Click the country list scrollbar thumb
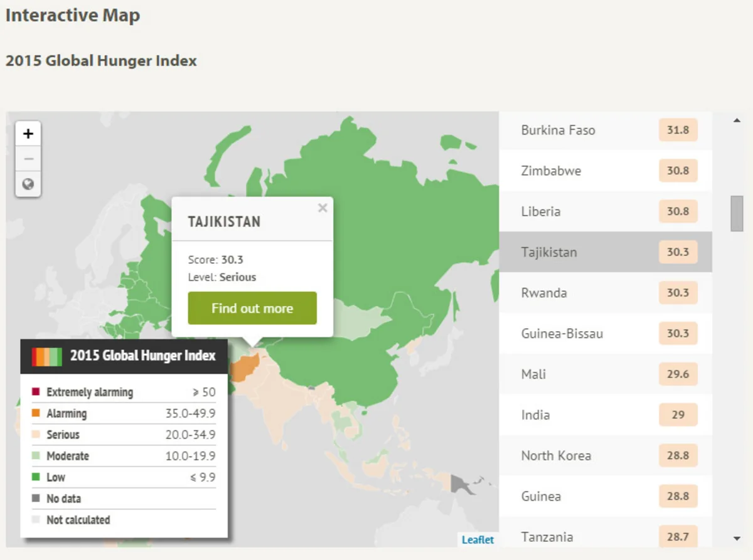 (737, 213)
